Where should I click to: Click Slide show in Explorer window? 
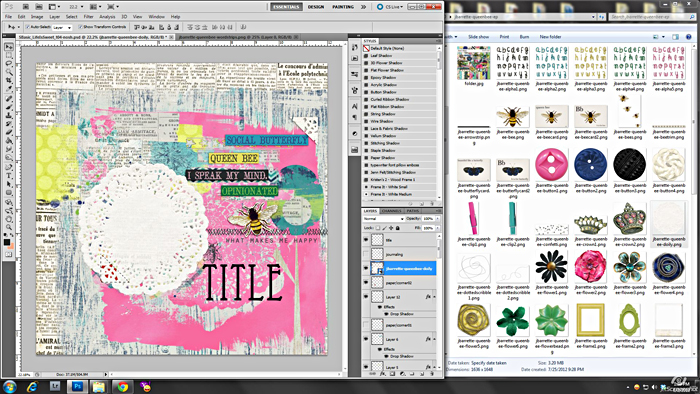479,37
